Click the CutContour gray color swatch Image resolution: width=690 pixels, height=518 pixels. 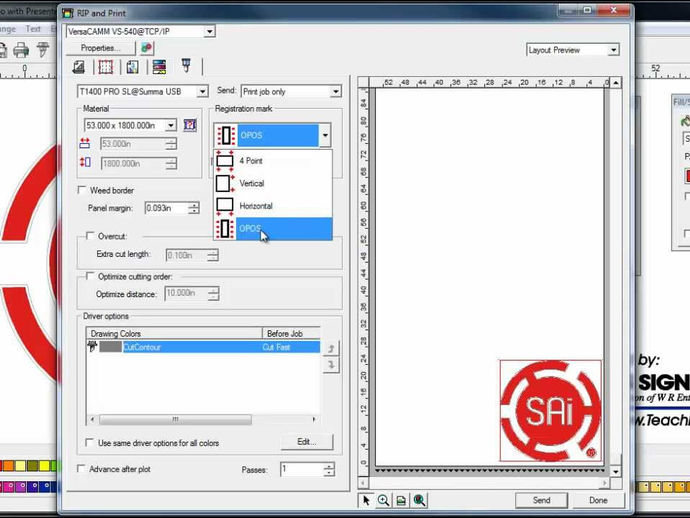(x=110, y=347)
